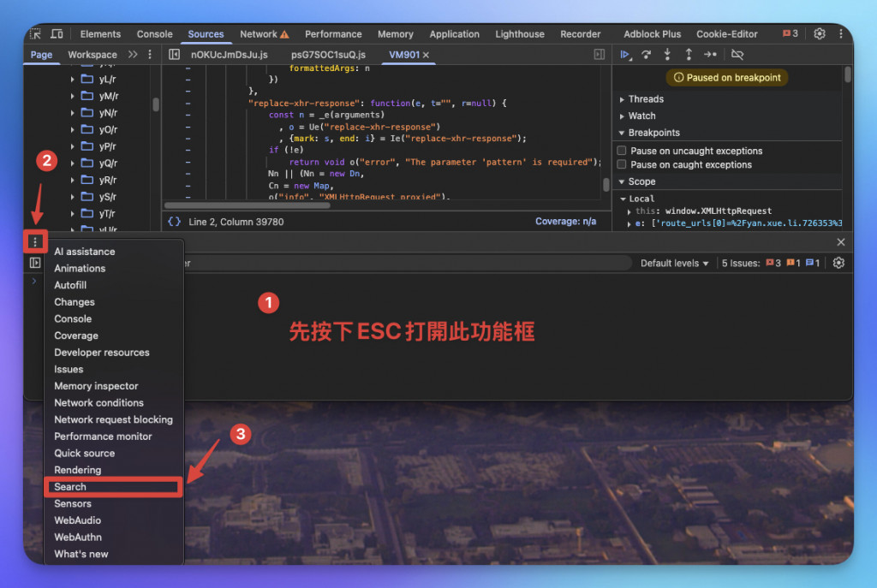Click the console filter input field
This screenshot has height=588, width=877.
(409, 263)
